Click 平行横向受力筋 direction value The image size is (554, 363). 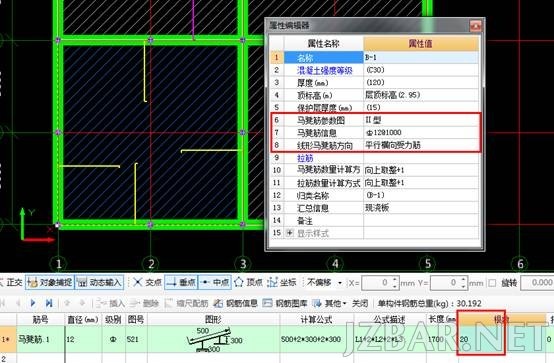(x=421, y=145)
